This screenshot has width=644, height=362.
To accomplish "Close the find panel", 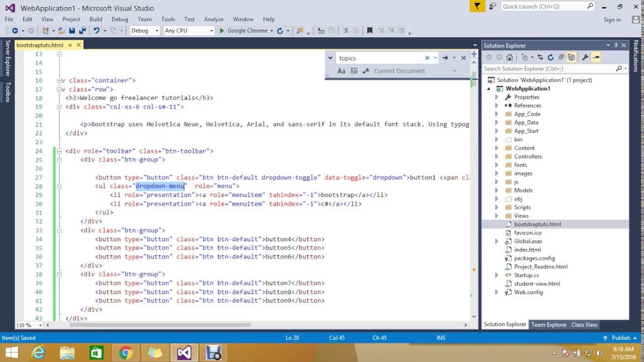I will point(464,58).
